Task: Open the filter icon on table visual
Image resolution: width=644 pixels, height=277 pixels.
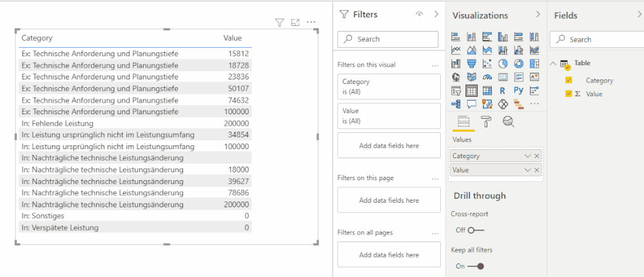Action: click(280, 23)
